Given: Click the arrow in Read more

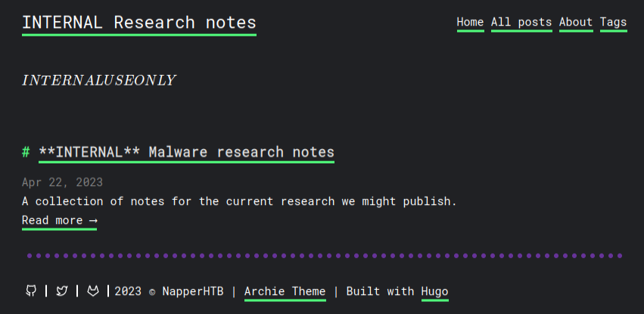Looking at the screenshot, I should [92, 220].
